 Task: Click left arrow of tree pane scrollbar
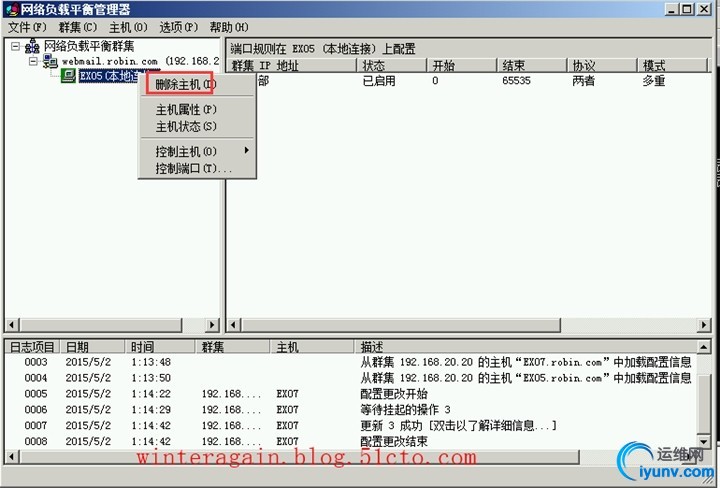tap(12, 325)
